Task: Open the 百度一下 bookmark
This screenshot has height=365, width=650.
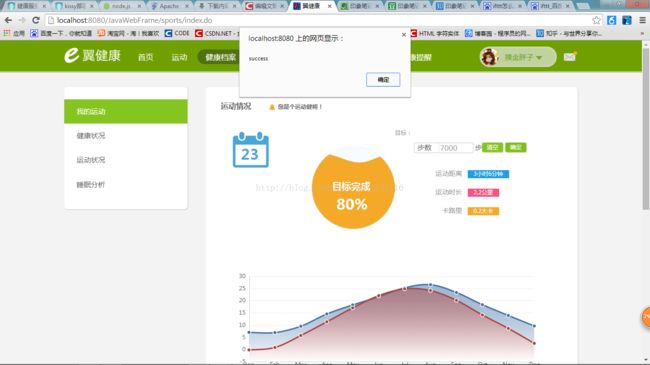Action: [x=61, y=33]
